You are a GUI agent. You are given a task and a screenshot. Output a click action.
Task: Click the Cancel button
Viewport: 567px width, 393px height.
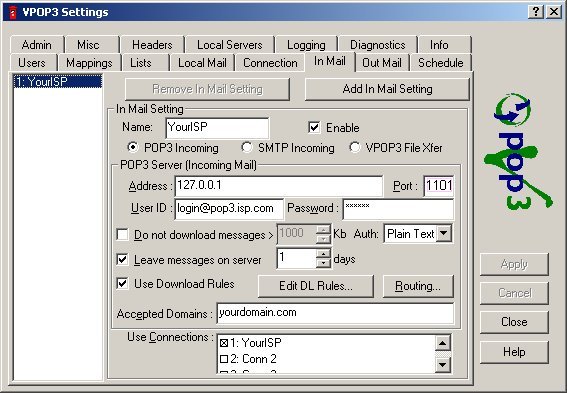(x=514, y=293)
